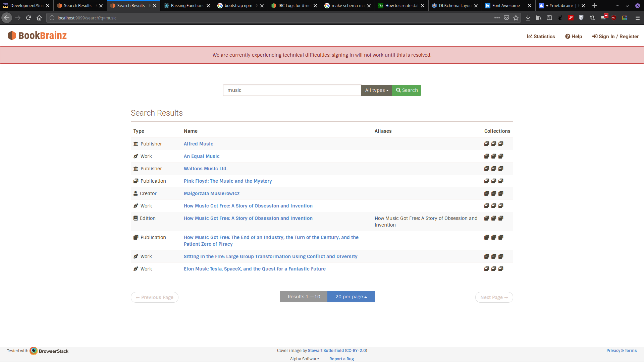Save to Pocket icon in address bar

(x=506, y=18)
